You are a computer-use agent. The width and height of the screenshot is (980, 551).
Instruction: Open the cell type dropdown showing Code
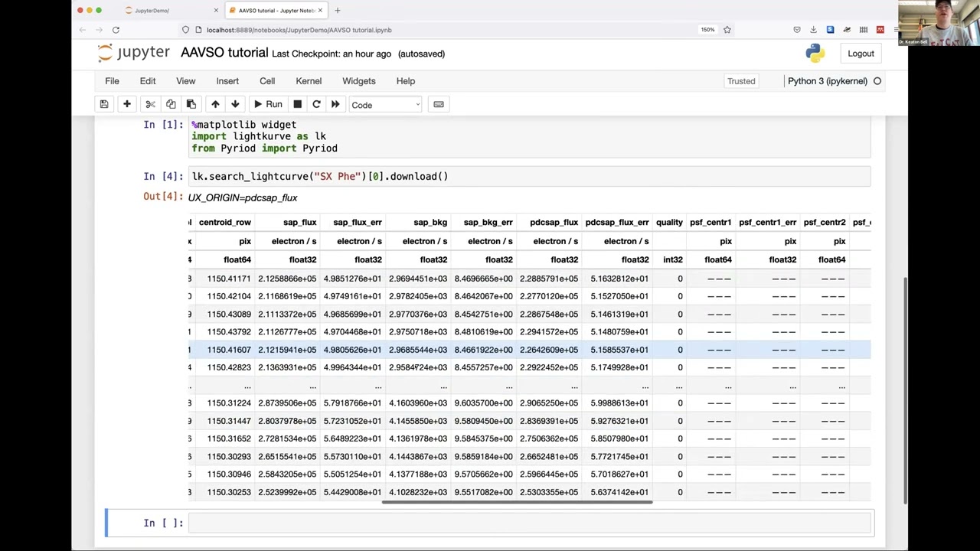pyautogui.click(x=385, y=105)
